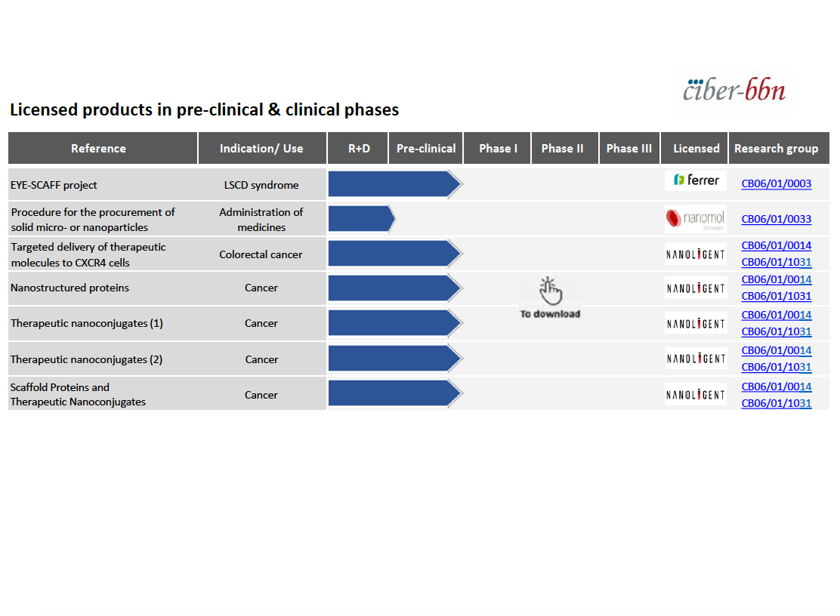Click the nanomol company logo
840x616 pixels.
coord(696,219)
